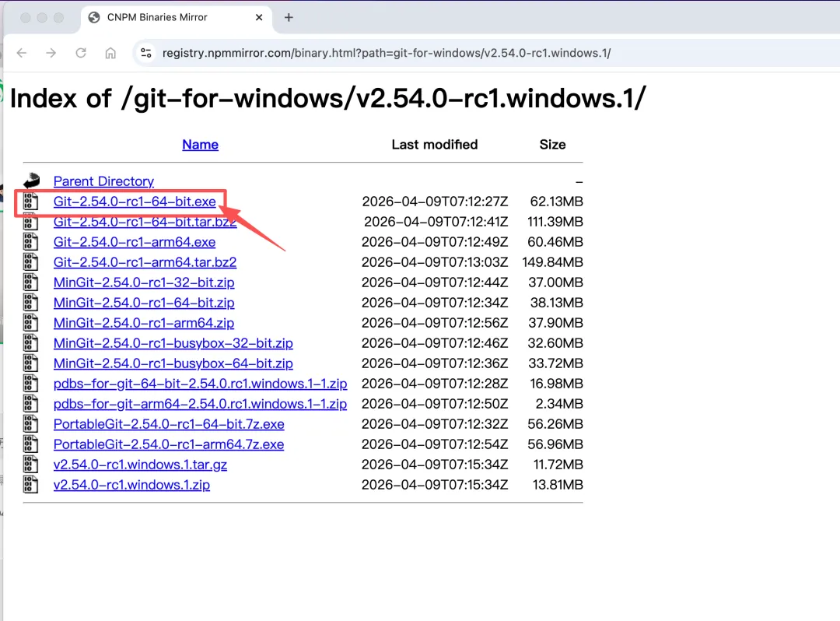Reload the page with the refresh icon
840x621 pixels.
pyautogui.click(x=81, y=53)
